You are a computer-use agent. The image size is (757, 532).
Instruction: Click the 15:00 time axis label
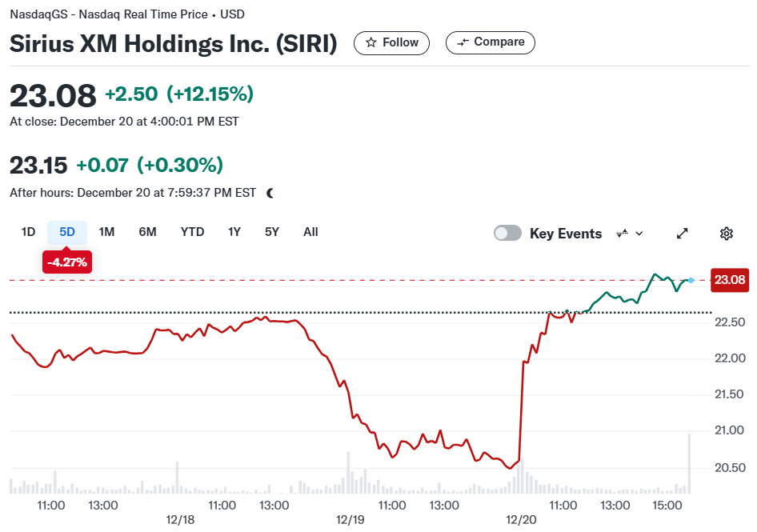(667, 506)
